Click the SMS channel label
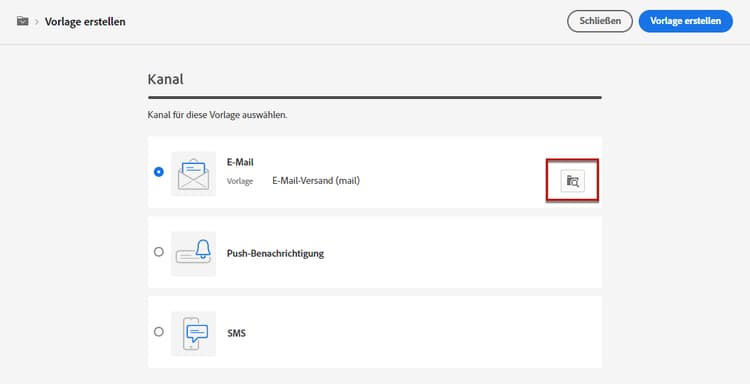 [x=236, y=333]
